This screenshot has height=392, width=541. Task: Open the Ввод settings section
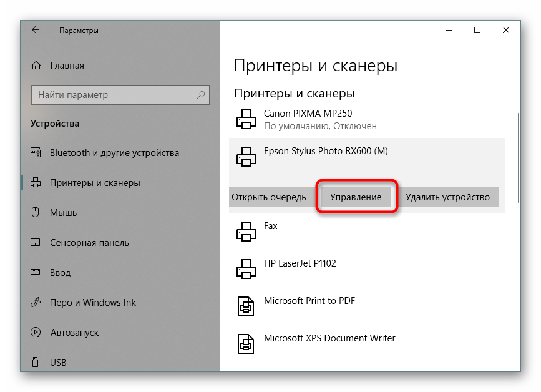[x=60, y=273]
